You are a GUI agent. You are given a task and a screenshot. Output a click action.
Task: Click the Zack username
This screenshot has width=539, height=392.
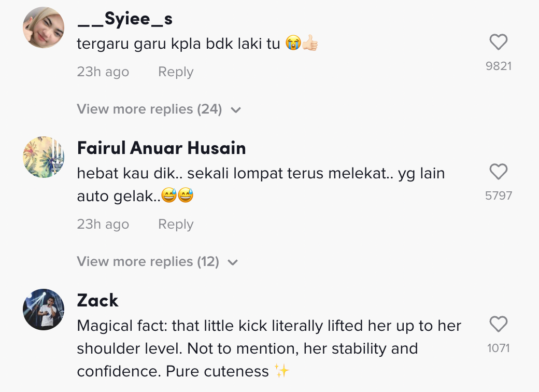coord(97,300)
